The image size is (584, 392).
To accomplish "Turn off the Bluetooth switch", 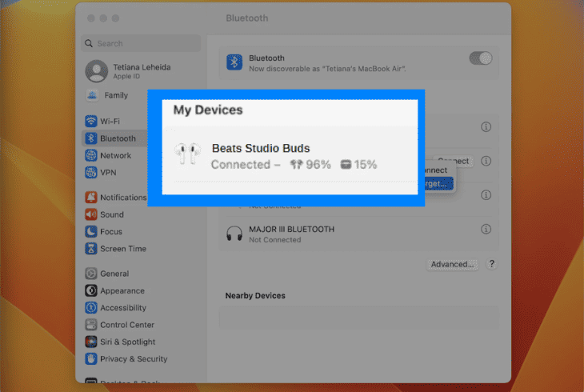I will [x=481, y=58].
